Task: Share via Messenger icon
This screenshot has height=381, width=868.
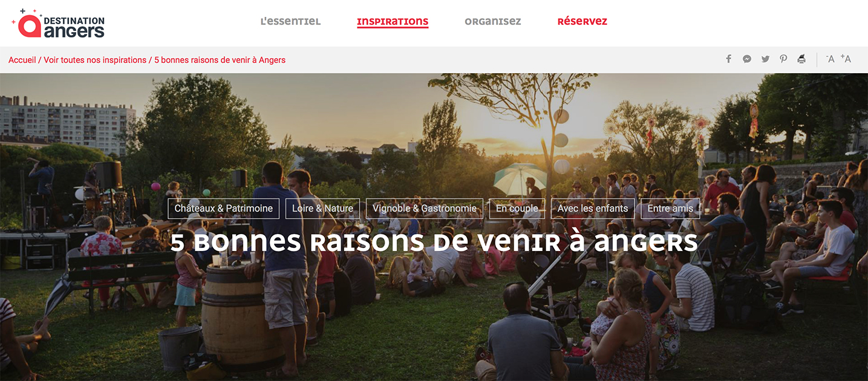Action: (747, 59)
